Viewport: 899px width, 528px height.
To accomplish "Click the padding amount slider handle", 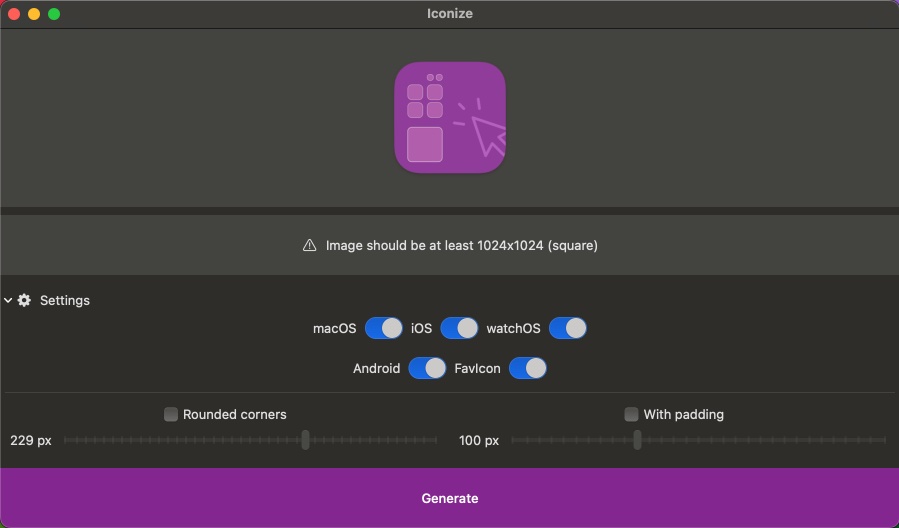I will pos(637,440).
